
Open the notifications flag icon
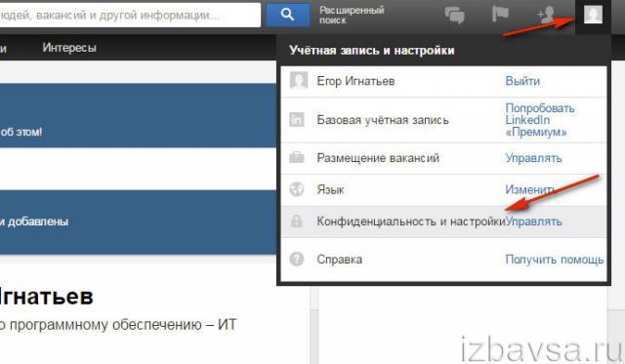tap(500, 15)
